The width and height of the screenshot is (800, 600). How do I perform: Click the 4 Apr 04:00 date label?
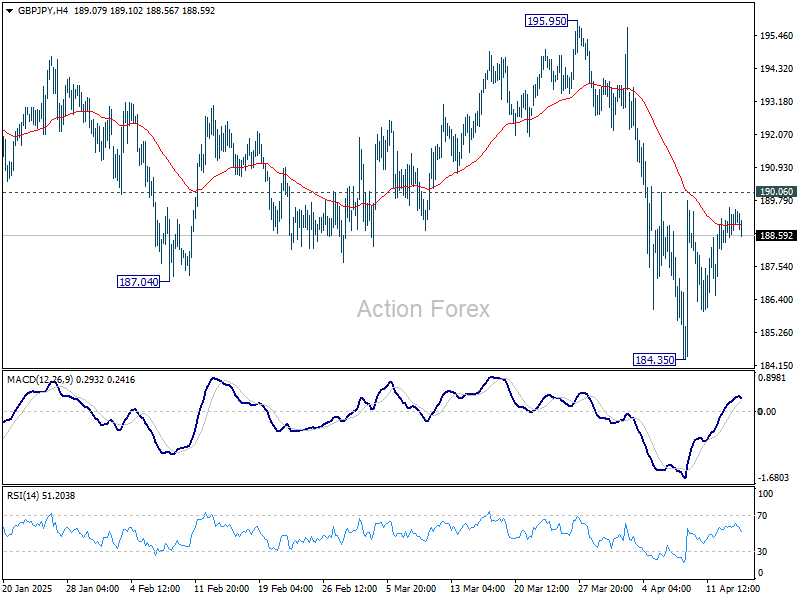tap(667, 589)
